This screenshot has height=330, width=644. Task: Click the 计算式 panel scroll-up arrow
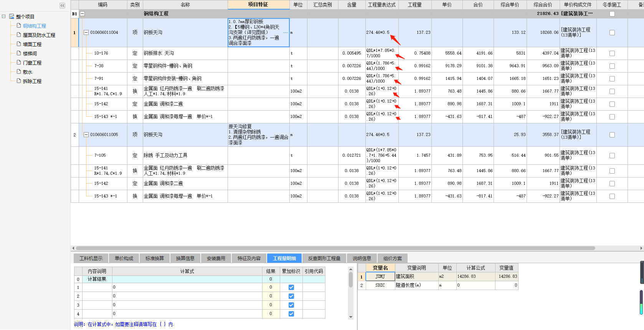(x=351, y=269)
